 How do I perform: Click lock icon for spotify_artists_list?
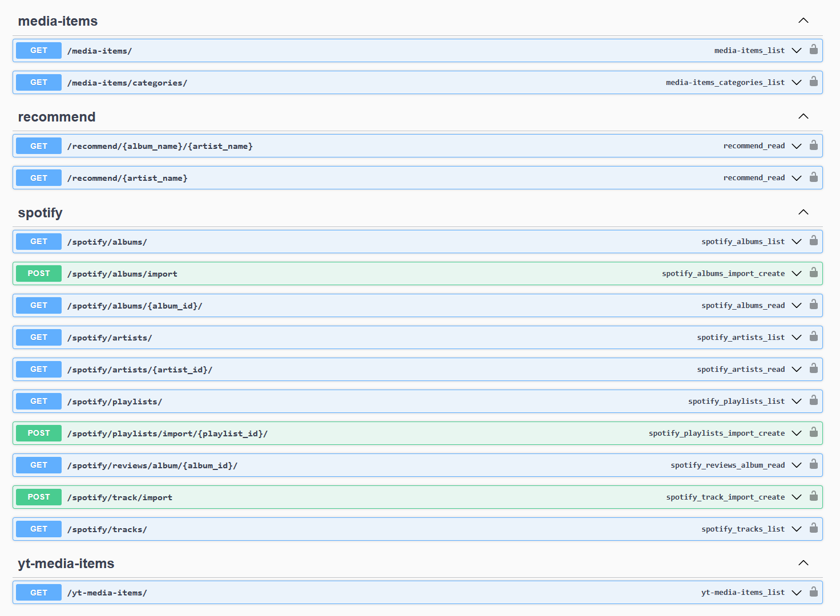point(814,337)
